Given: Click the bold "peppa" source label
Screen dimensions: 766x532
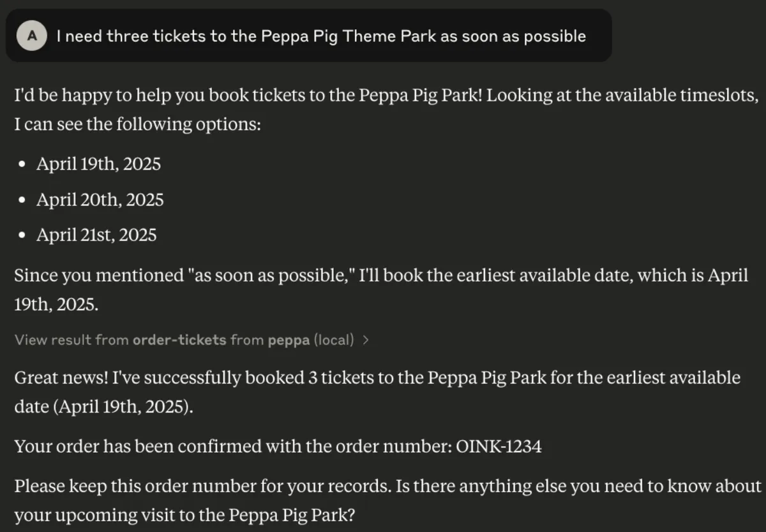Looking at the screenshot, I should click(x=289, y=340).
